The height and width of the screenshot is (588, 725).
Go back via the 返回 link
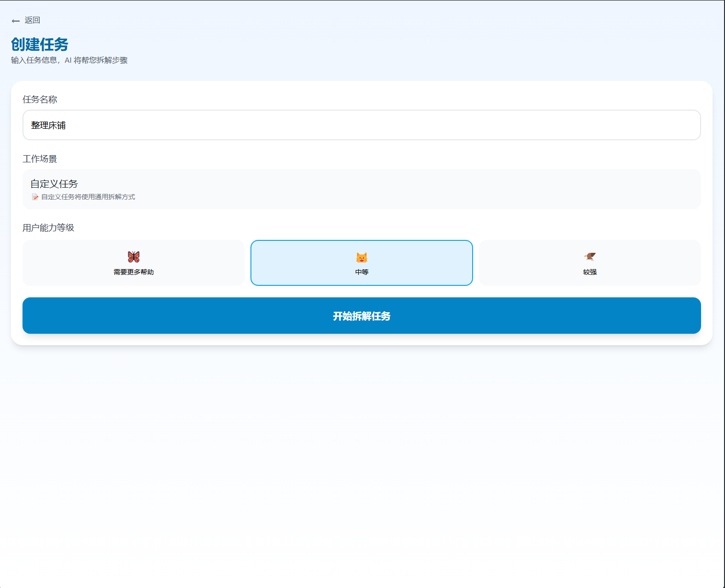click(32, 20)
